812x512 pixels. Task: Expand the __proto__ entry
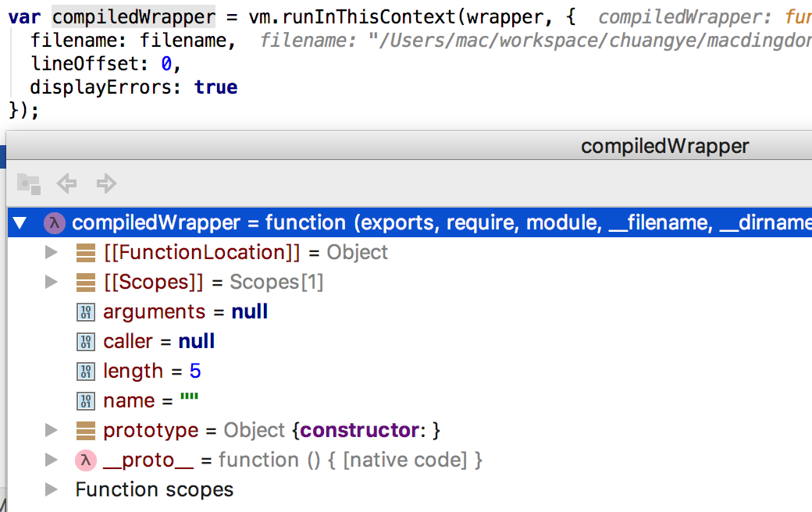click(x=51, y=460)
